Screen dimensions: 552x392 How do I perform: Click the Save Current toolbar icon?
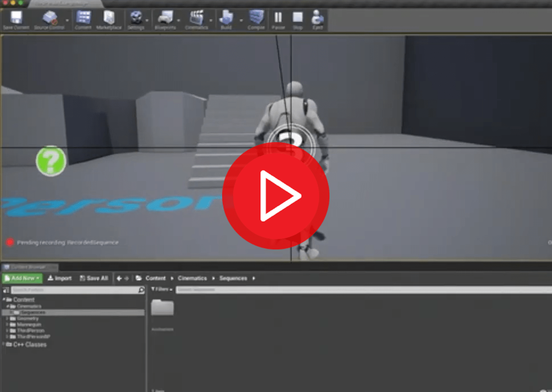click(16, 19)
